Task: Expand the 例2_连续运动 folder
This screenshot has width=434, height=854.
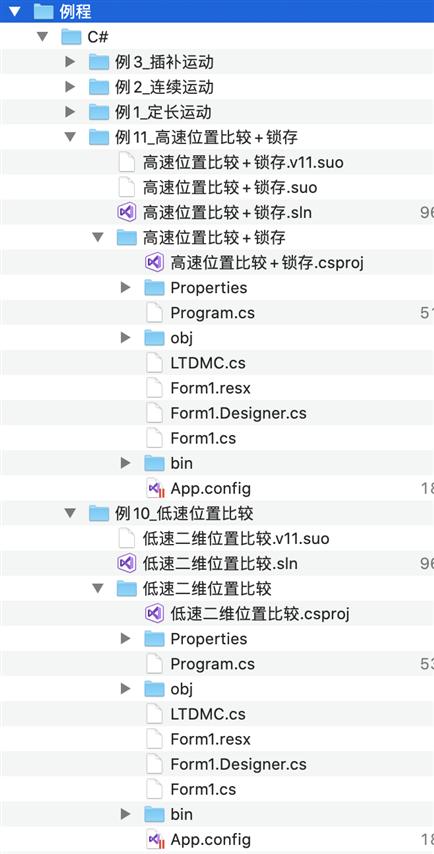Action: [x=69, y=87]
